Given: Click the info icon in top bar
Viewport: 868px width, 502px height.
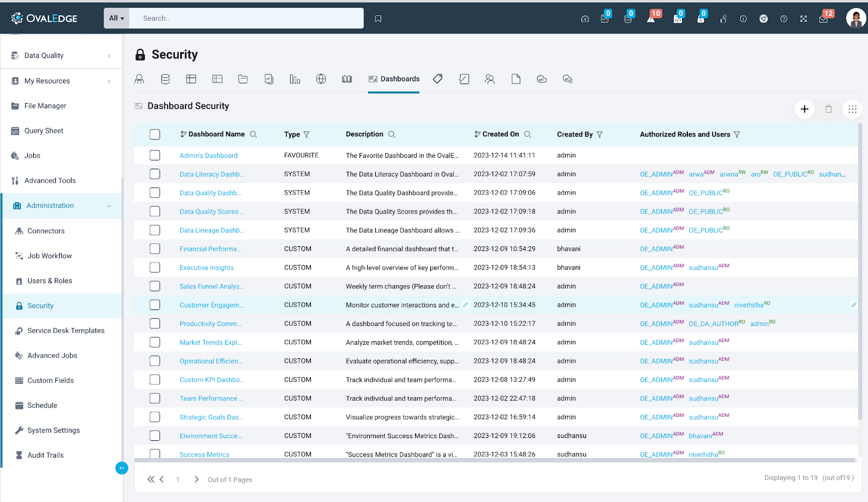Looking at the screenshot, I should point(743,18).
